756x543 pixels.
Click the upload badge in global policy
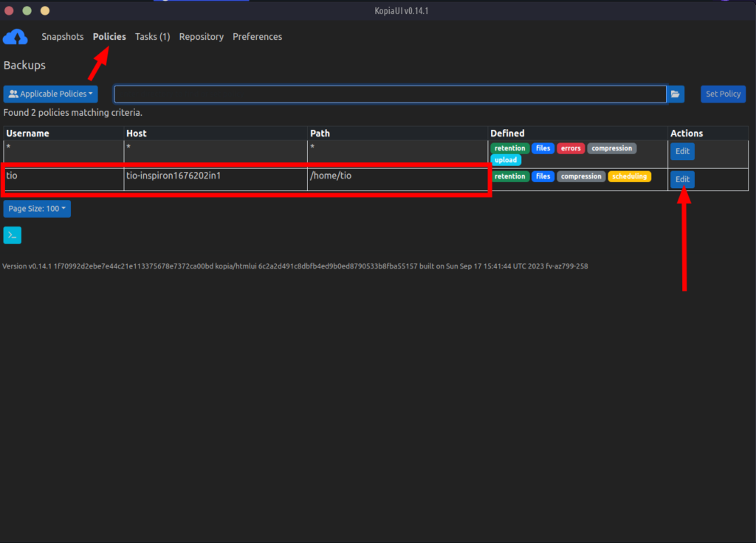click(x=506, y=160)
